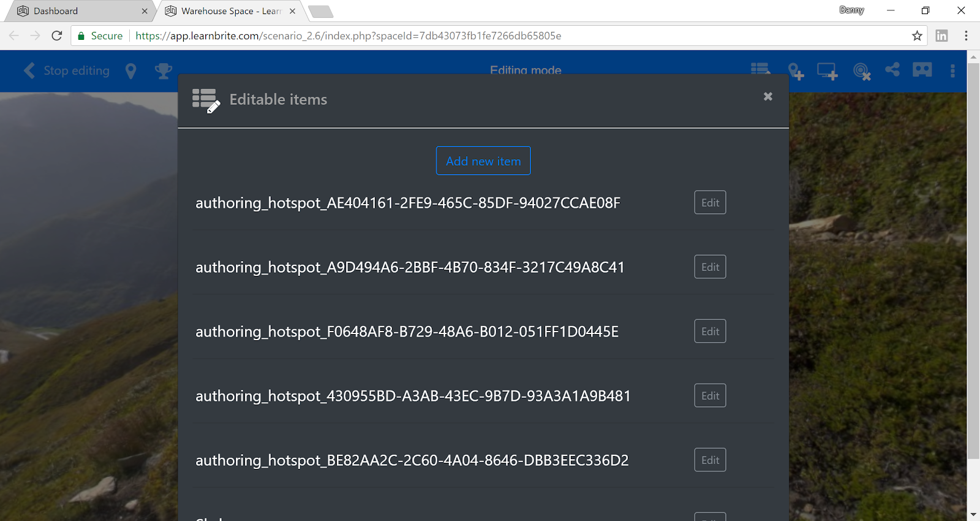Screen dimensions: 980x521
Task: Open the trophy achievements icon
Action: click(x=164, y=70)
